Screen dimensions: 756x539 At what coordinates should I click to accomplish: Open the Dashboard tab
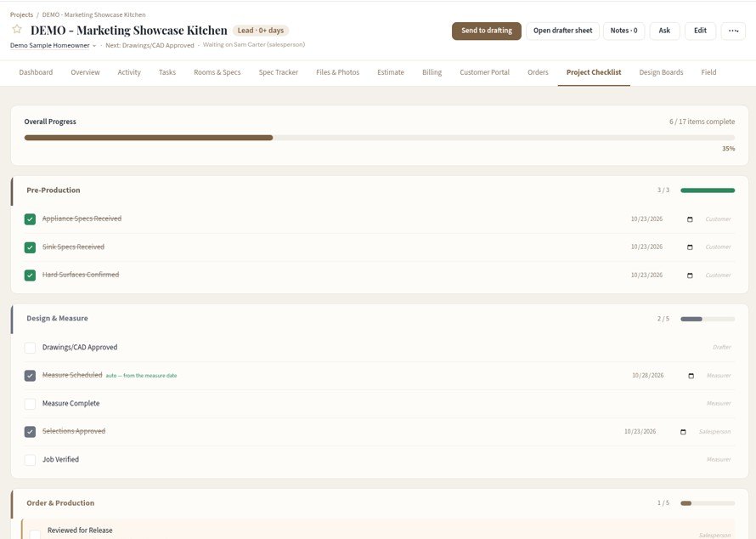[x=37, y=72]
